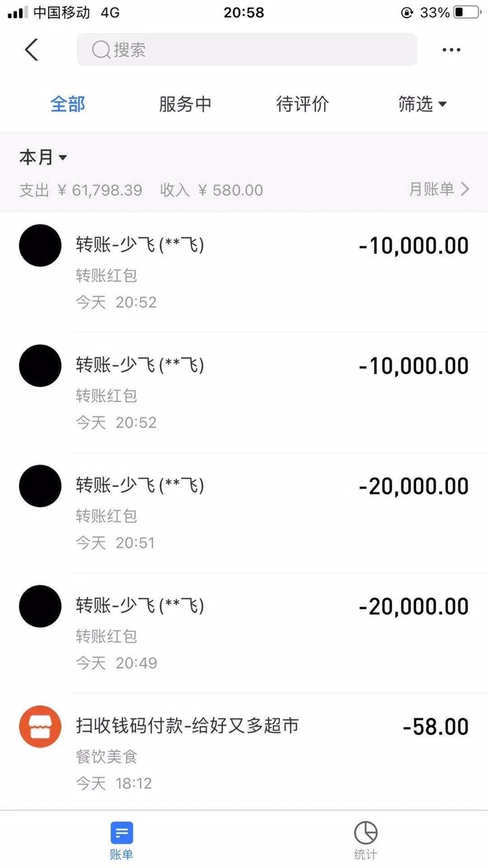Tap the avatar of the 20:51 transfer

tap(40, 486)
